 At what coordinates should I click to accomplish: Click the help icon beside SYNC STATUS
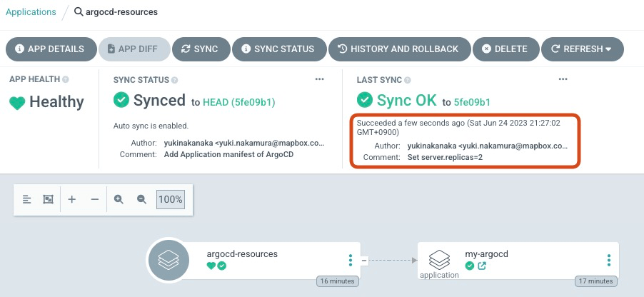[x=175, y=79]
